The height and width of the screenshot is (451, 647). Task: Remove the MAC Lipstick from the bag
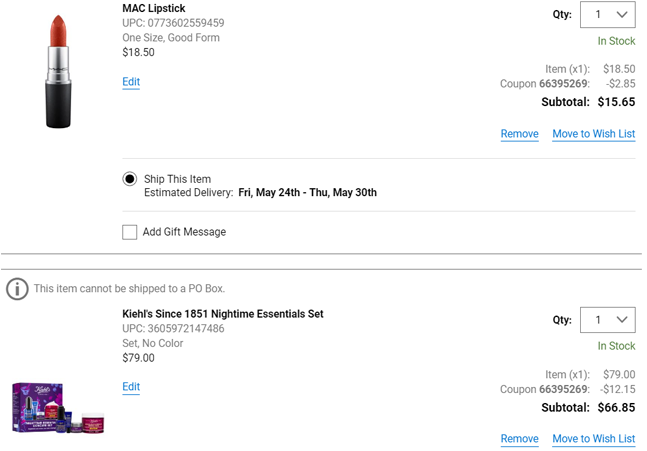click(x=519, y=134)
